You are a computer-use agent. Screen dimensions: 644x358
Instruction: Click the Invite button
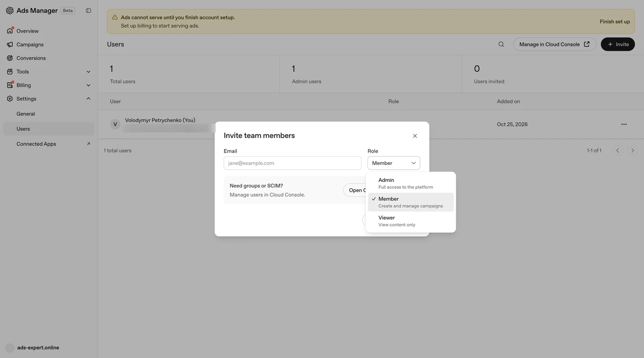pos(618,44)
